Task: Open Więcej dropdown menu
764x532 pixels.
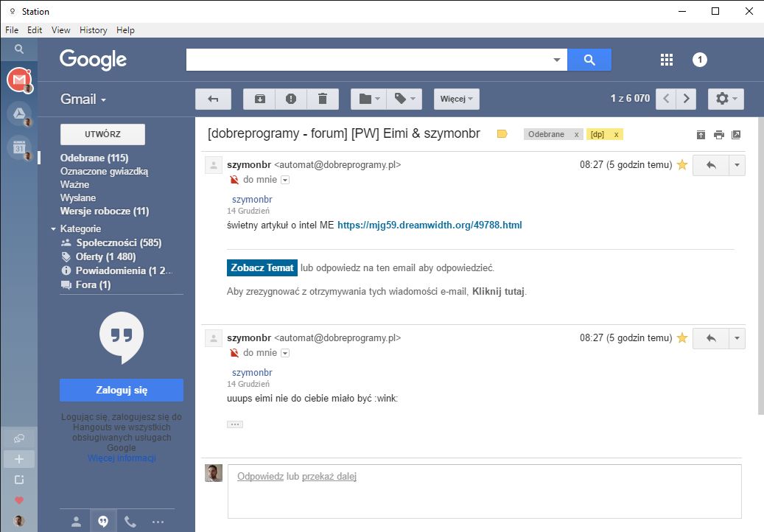Action: [x=457, y=99]
